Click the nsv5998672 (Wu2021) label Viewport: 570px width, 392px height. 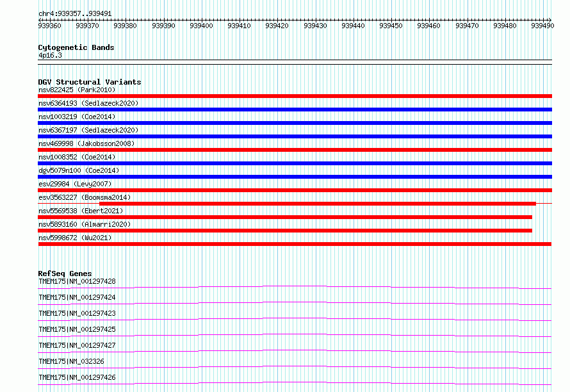[x=75, y=238]
